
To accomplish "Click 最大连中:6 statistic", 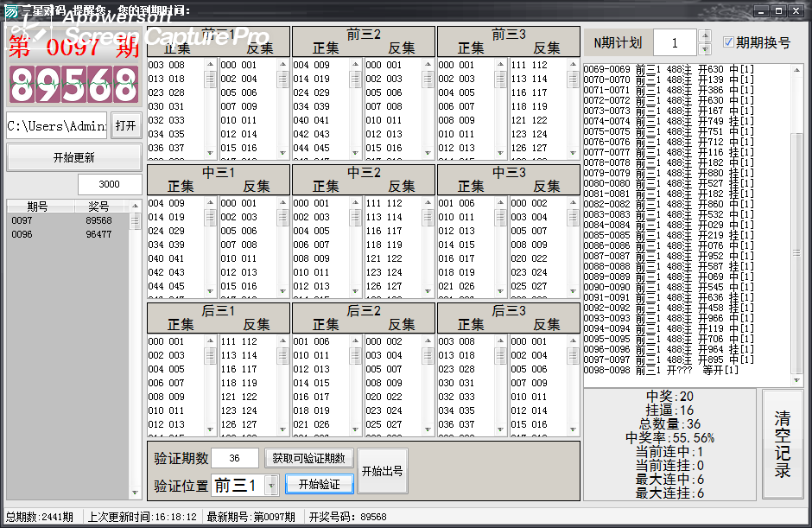I will (669, 480).
